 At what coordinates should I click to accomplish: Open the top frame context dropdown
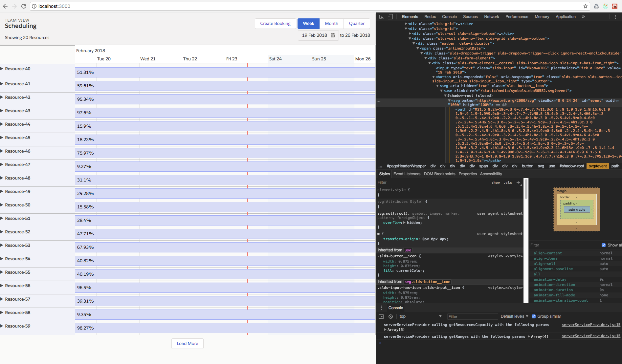[420, 316]
